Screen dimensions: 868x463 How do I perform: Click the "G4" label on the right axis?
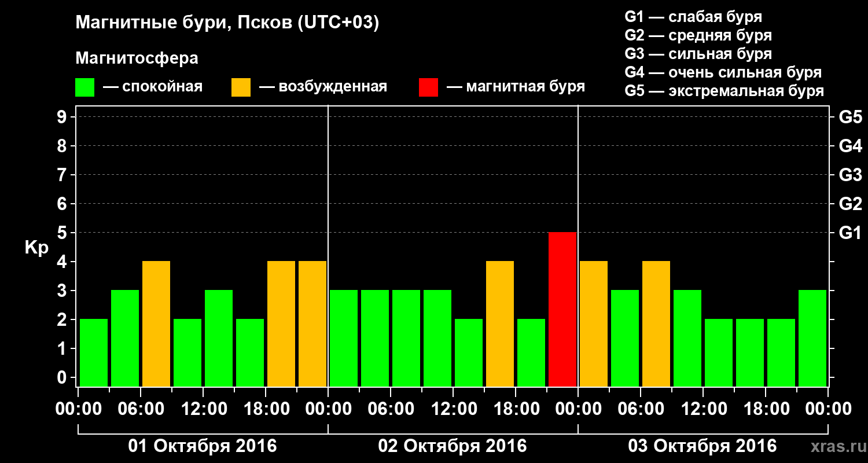[850, 146]
